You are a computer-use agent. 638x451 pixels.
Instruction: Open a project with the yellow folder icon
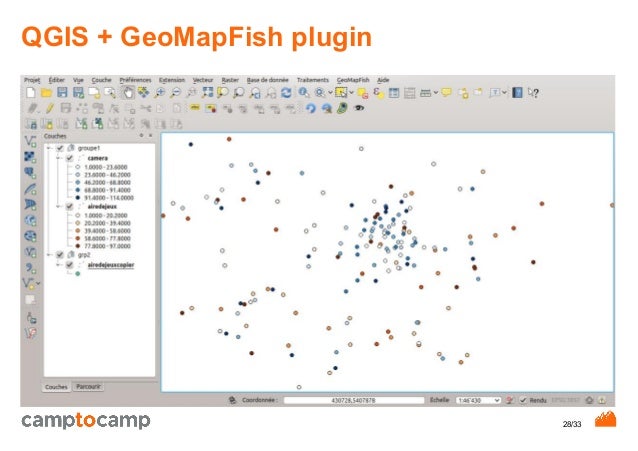point(46,93)
